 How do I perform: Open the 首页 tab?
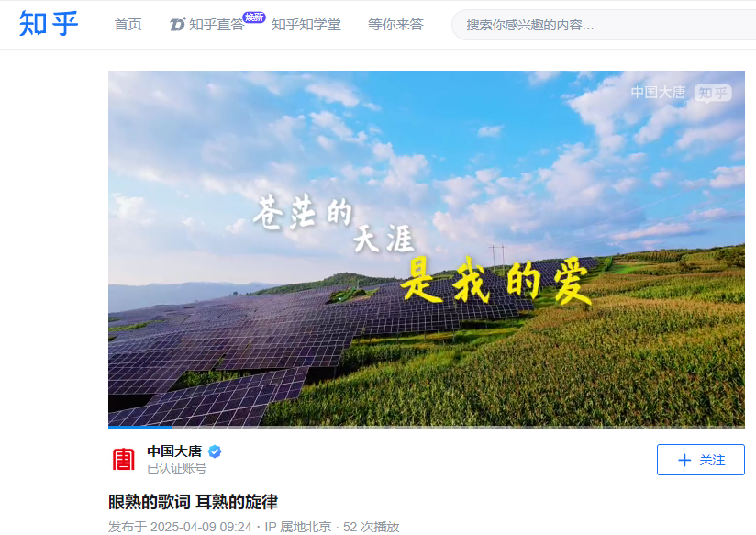pos(128,24)
